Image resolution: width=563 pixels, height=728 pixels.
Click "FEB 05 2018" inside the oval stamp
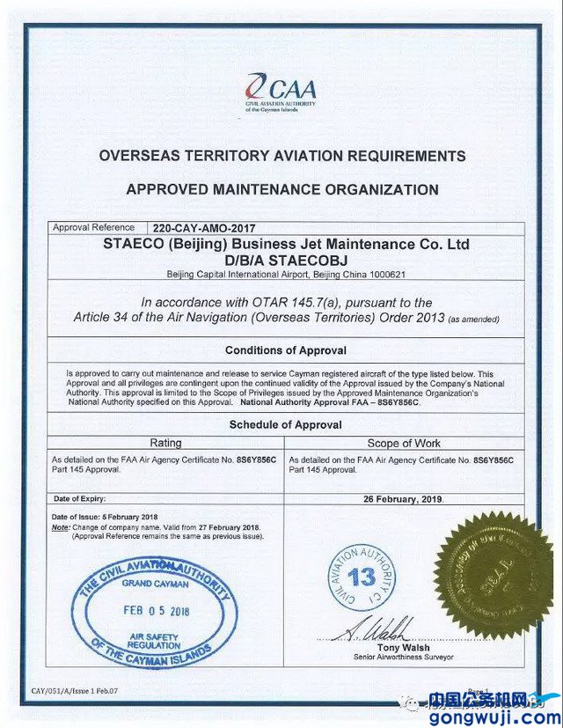(157, 611)
